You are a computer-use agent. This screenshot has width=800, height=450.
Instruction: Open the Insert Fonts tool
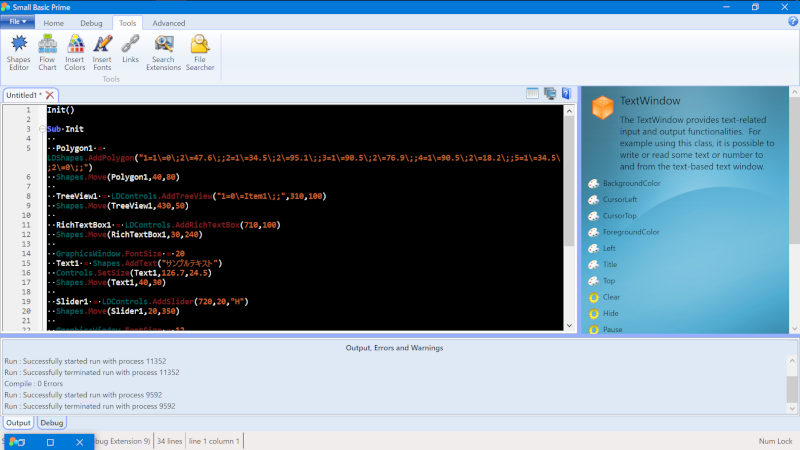point(102,53)
